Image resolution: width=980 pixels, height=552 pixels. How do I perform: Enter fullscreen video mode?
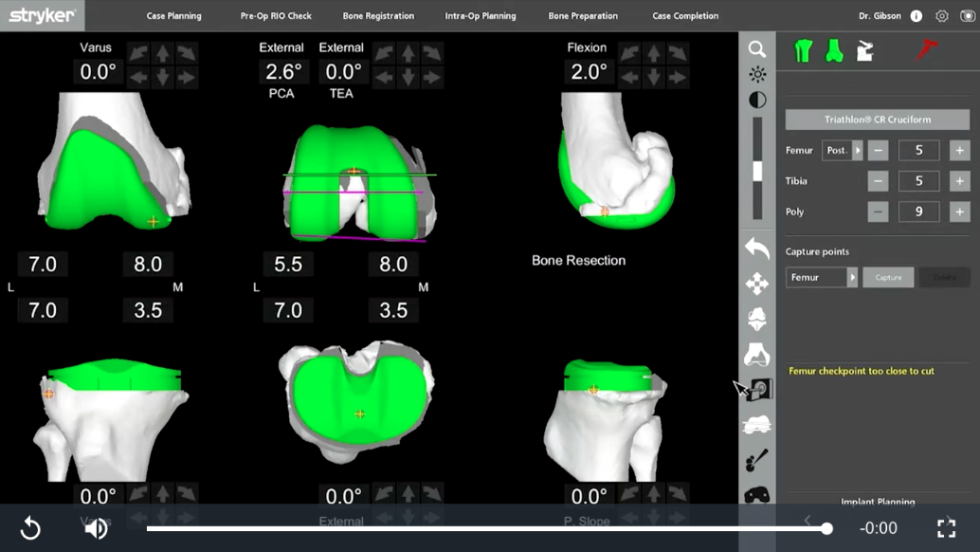pos(946,528)
